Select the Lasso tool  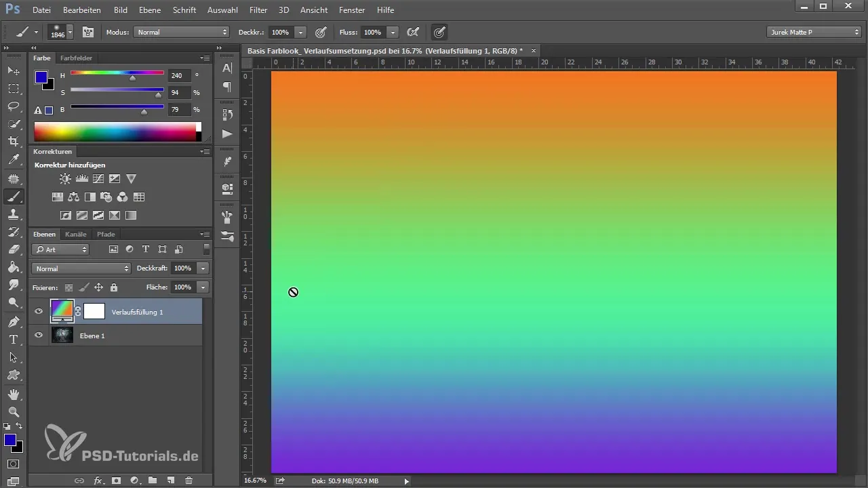click(x=13, y=106)
